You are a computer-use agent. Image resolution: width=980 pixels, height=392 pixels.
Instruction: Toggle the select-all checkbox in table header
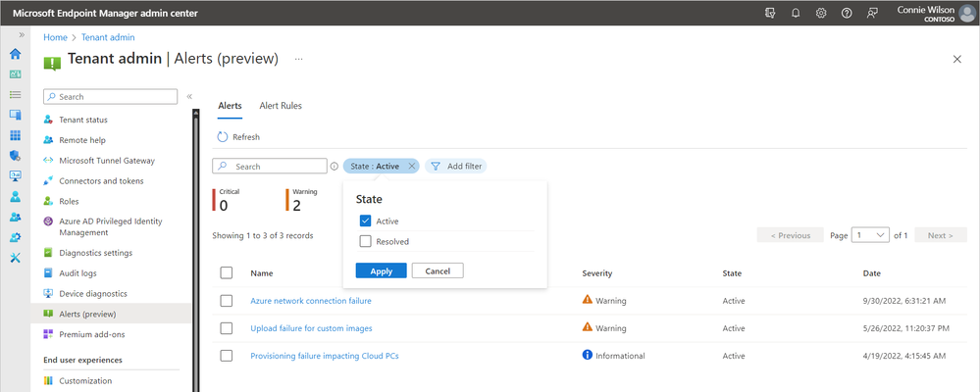pyautogui.click(x=227, y=272)
